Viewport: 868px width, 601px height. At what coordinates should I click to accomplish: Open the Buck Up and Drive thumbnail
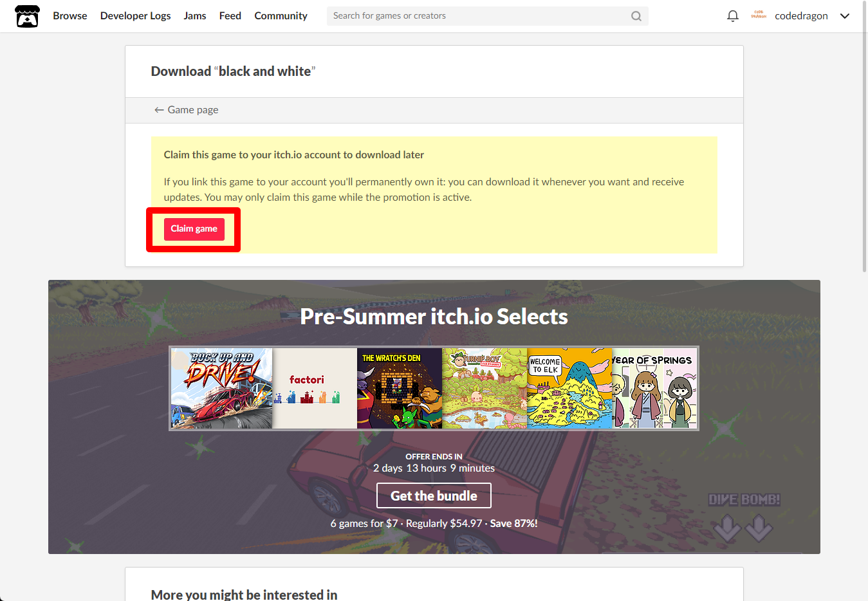click(x=221, y=389)
